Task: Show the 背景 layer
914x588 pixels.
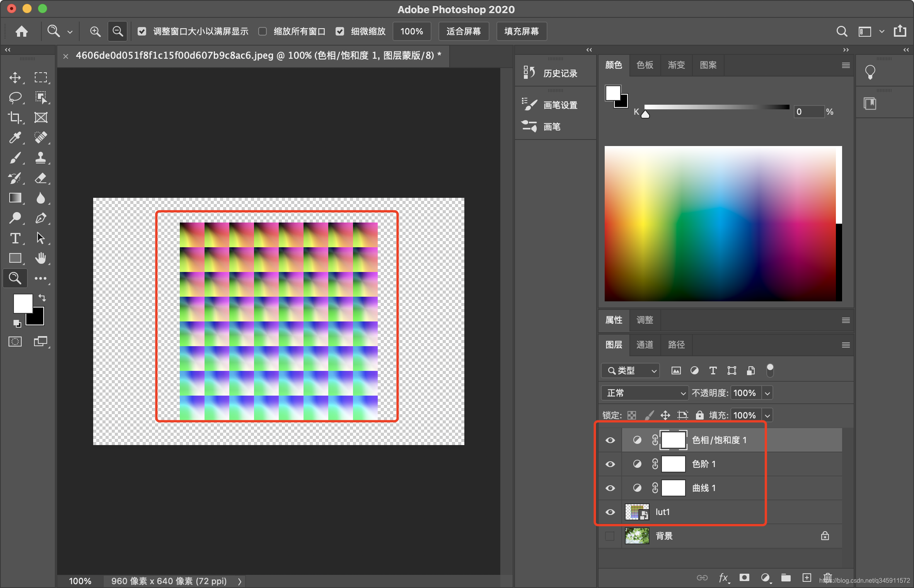Action: coord(610,536)
